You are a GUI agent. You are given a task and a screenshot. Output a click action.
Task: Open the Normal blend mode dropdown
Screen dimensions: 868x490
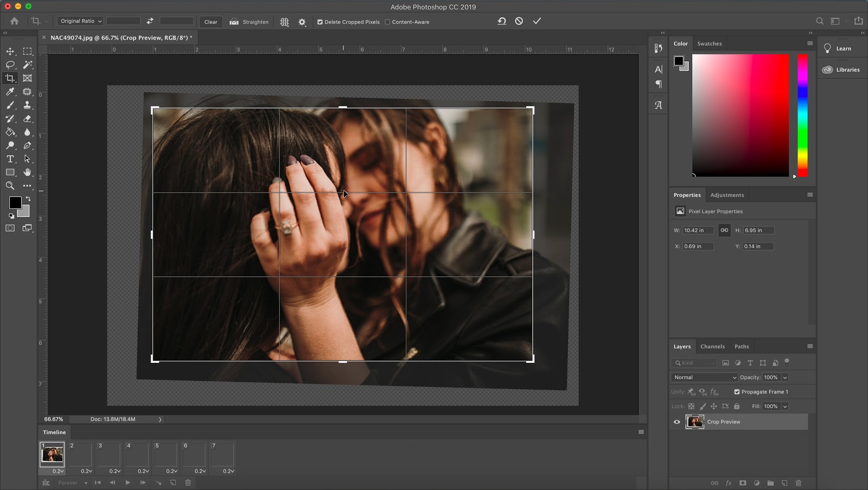pos(704,377)
